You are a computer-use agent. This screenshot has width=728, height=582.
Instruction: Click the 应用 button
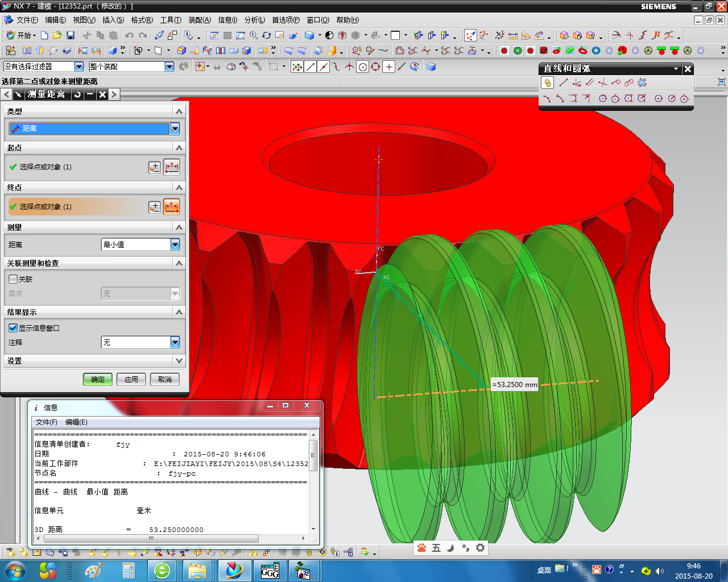click(x=131, y=379)
